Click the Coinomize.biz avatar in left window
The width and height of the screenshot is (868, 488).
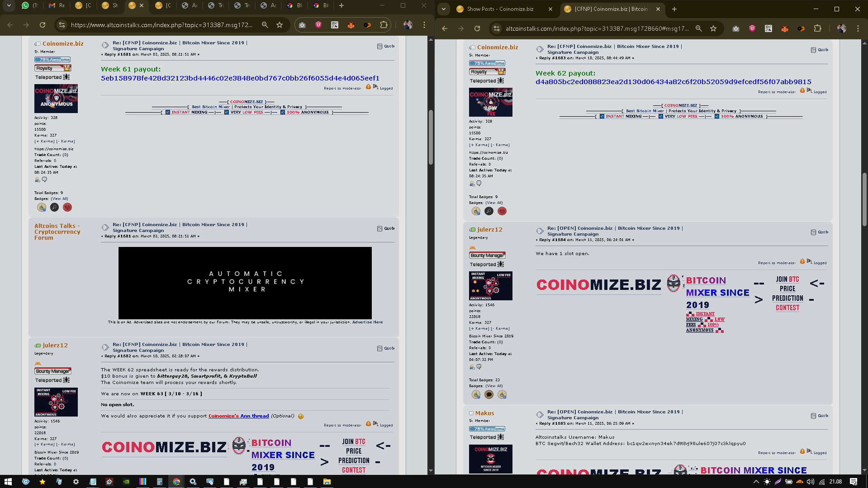click(x=56, y=98)
